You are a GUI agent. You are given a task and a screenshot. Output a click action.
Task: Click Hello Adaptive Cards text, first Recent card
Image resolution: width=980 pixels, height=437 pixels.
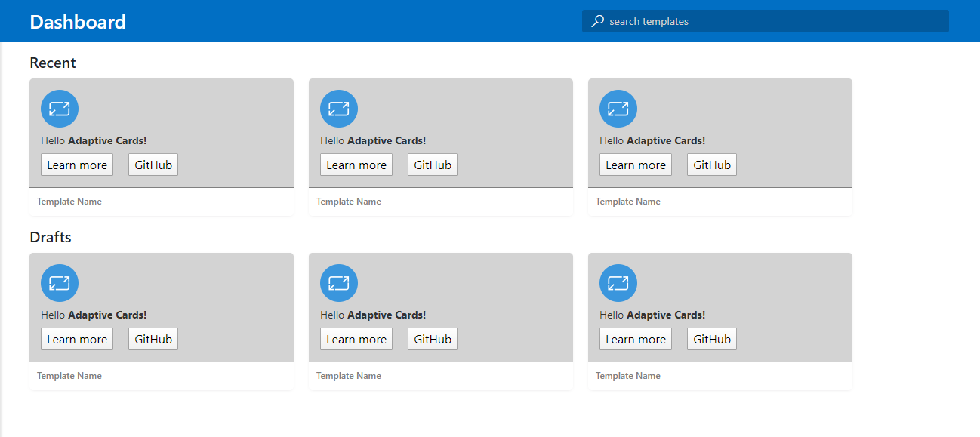(x=94, y=140)
